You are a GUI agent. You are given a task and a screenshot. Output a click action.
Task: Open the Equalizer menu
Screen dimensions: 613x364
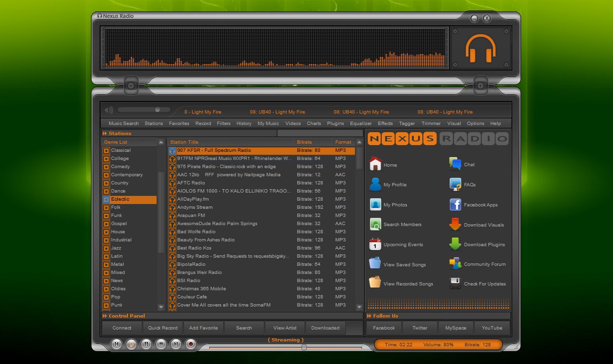click(x=361, y=123)
